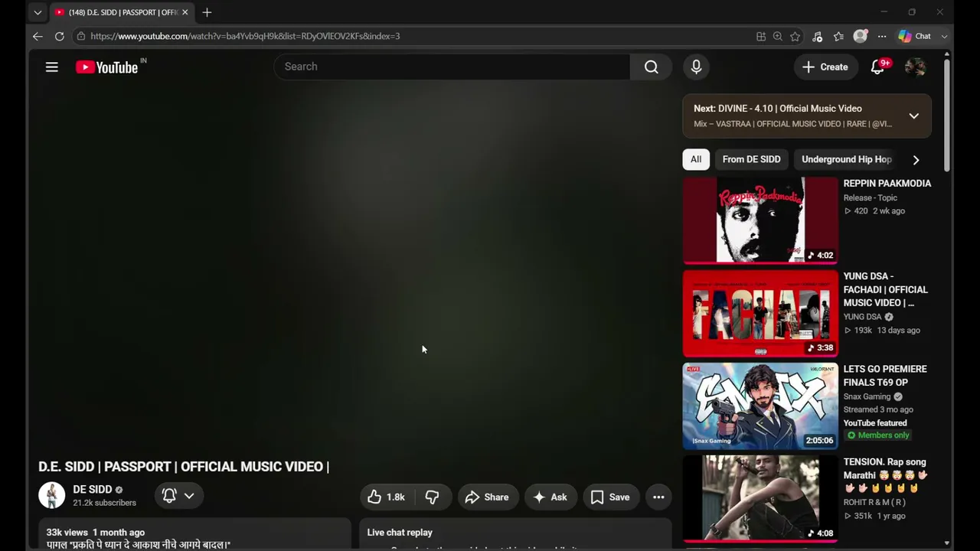The image size is (980, 551).
Task: Open the browser tab search list
Action: 38,12
